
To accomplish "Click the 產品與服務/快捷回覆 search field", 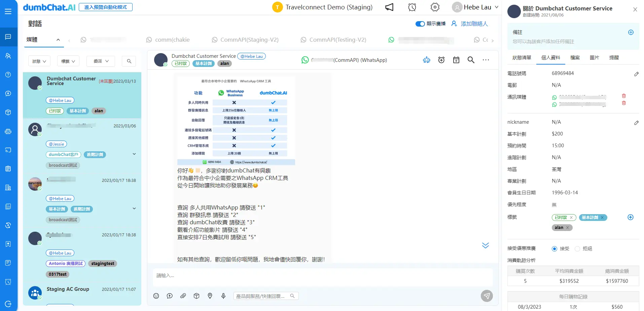I will tap(266, 296).
